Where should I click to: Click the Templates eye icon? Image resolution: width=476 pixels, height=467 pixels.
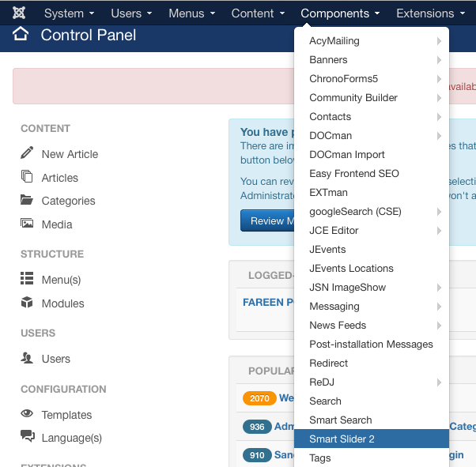pos(27,413)
